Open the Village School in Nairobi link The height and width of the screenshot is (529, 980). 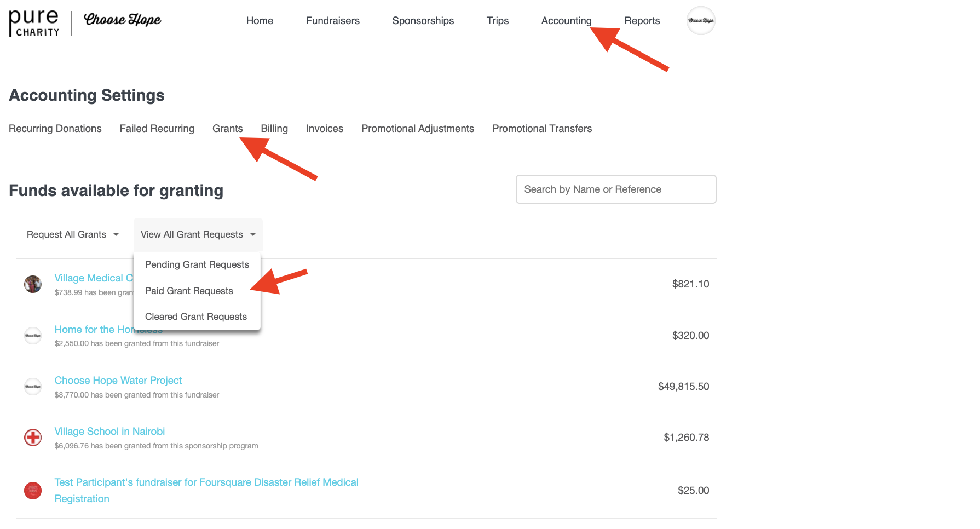[x=109, y=431]
